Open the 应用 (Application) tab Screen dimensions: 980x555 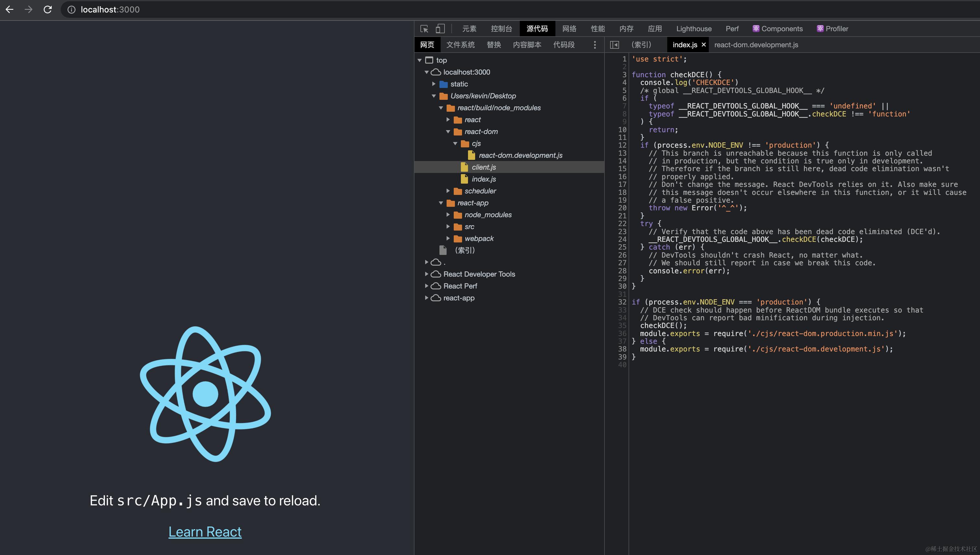pyautogui.click(x=655, y=28)
